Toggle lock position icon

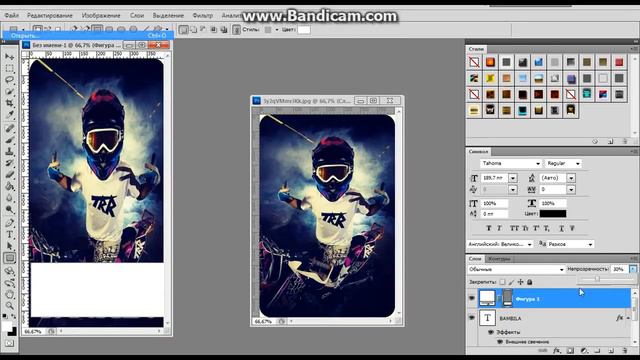[520, 282]
